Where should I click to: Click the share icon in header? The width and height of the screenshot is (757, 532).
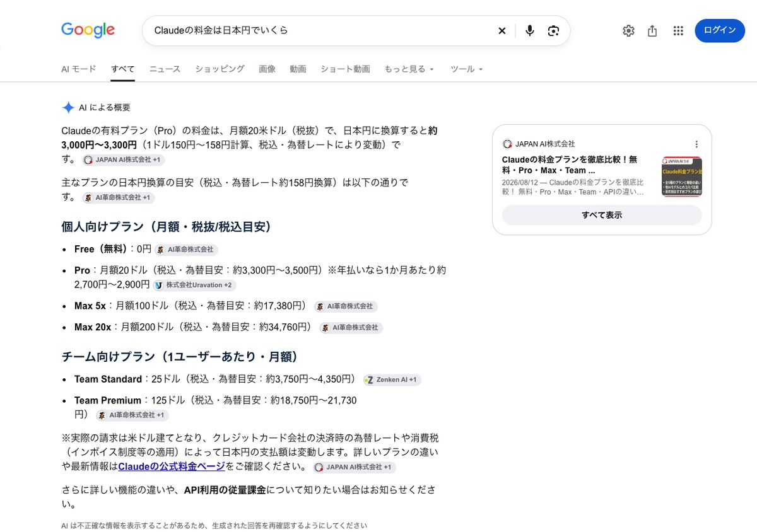pos(653,30)
